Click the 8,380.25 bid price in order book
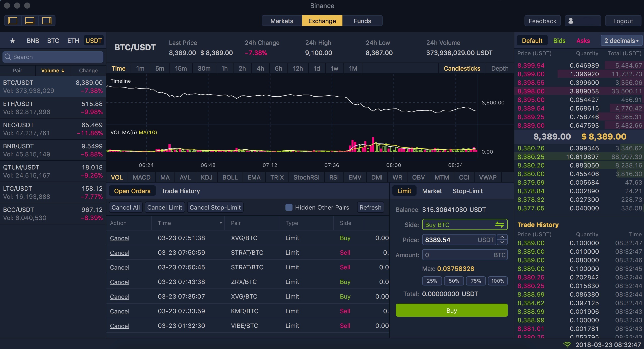This screenshot has width=644, height=349. click(x=531, y=157)
